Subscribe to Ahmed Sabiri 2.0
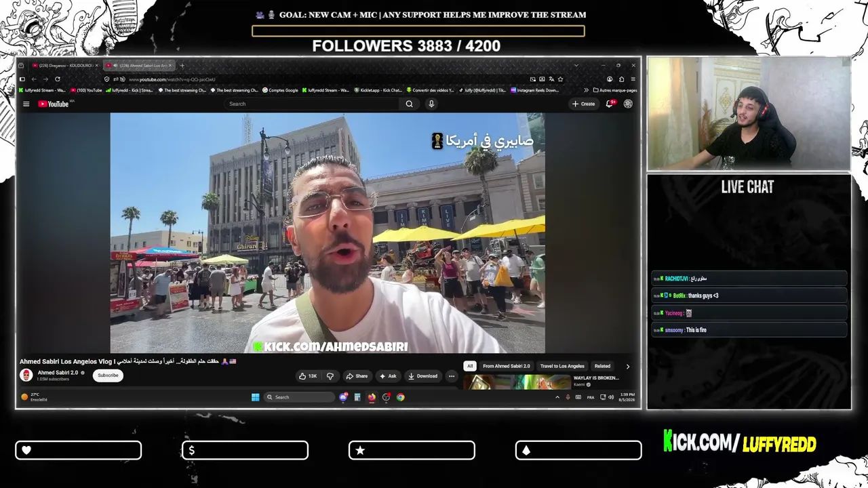Image resolution: width=868 pixels, height=488 pixels. 108,375
